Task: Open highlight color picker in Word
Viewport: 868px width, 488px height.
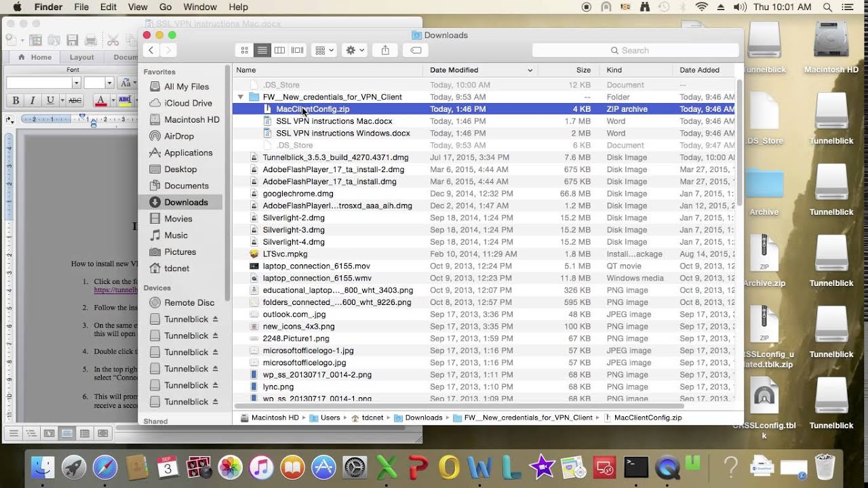Action: click(x=125, y=100)
